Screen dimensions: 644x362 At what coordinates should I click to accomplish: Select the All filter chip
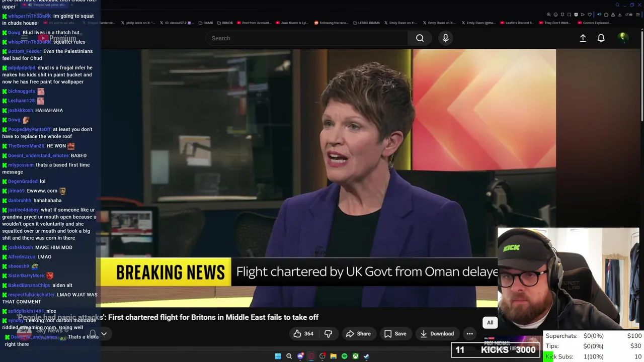click(x=490, y=323)
